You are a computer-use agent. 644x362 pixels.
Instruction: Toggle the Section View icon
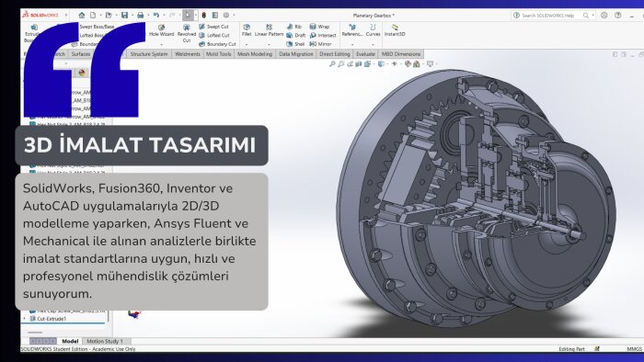pos(359,64)
